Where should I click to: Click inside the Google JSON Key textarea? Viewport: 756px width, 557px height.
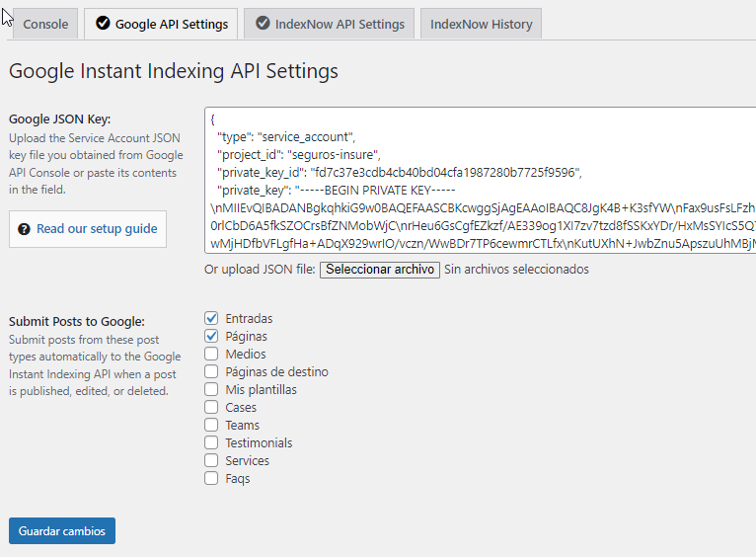click(481, 181)
